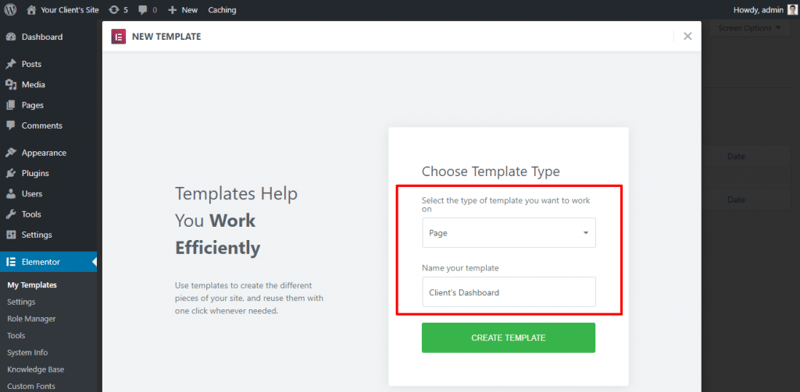Open the Plugins menu icon in sidebar
This screenshot has height=392, width=800.
[11, 173]
